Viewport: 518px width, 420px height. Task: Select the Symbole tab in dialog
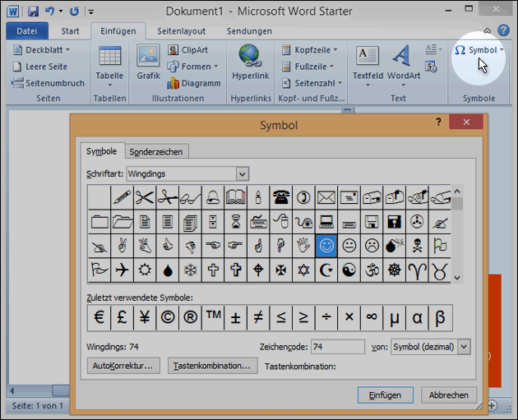[102, 151]
